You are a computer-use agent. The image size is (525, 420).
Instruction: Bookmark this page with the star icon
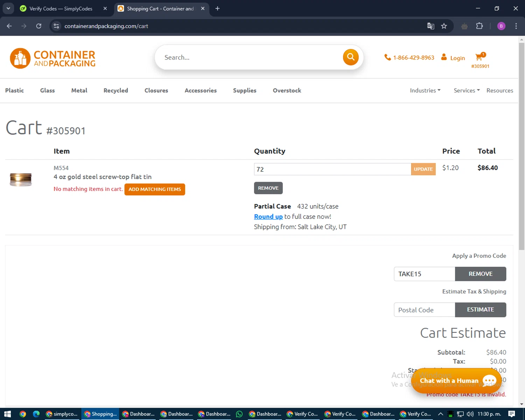[444, 26]
